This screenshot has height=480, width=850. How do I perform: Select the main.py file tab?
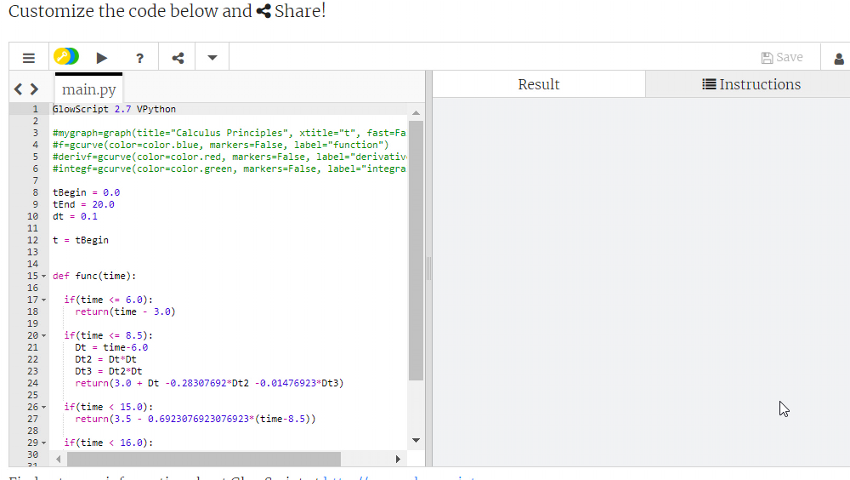coord(89,89)
